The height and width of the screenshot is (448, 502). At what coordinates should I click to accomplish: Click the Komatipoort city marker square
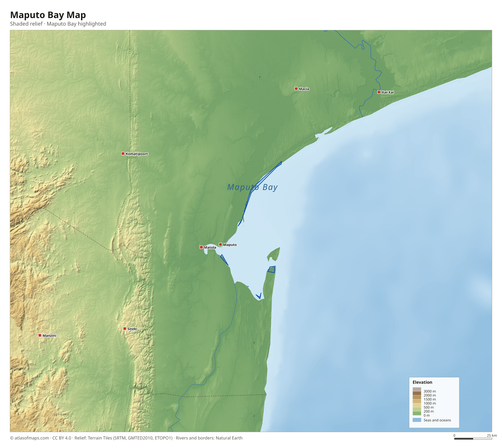pos(123,154)
